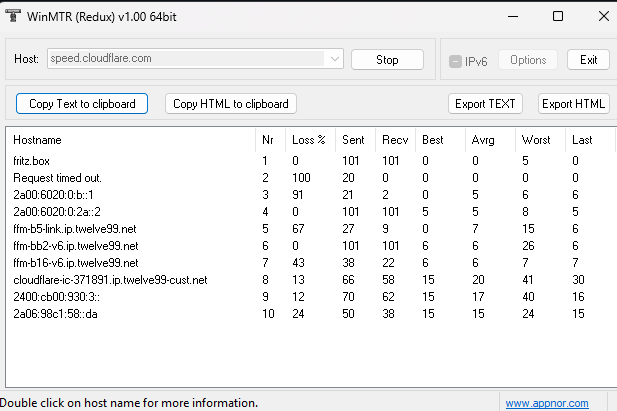Click the WinMTR app icon in title bar

(13, 16)
